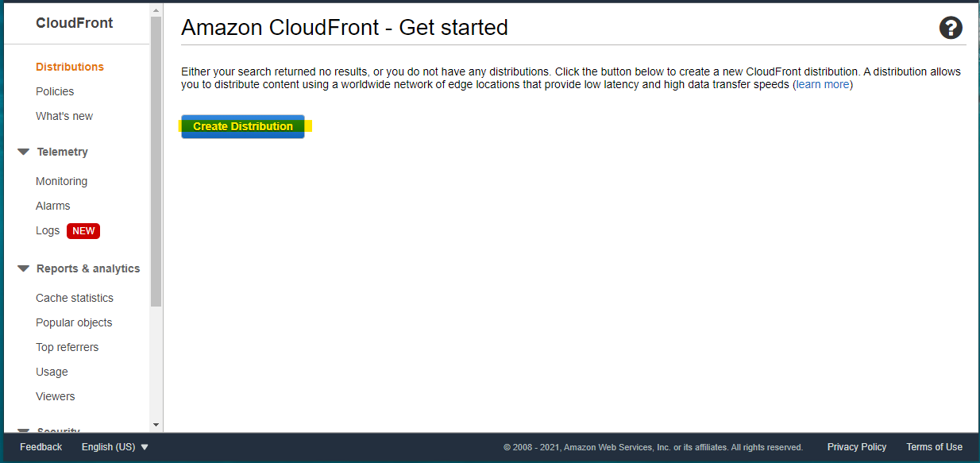Open the Top referrers report
Screen dimensions: 980x463
(67, 347)
